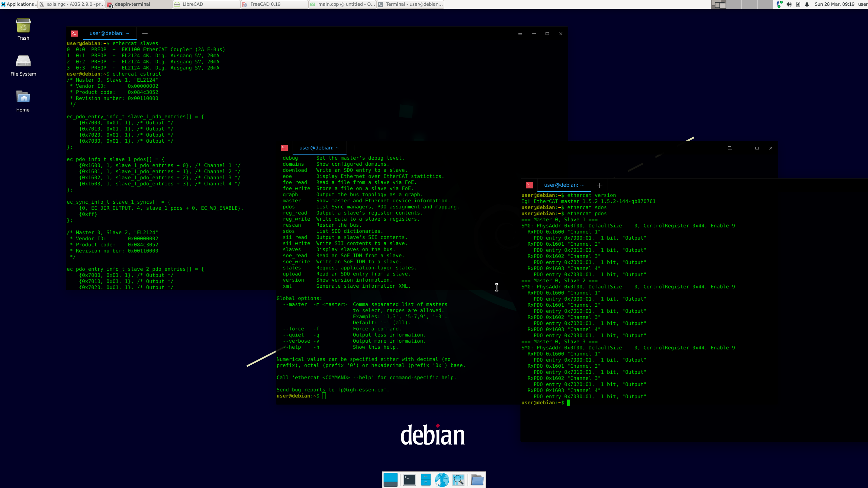Viewport: 868px width, 488px height.
Task: Select the user@debian tab in the help terminal
Action: (319, 148)
